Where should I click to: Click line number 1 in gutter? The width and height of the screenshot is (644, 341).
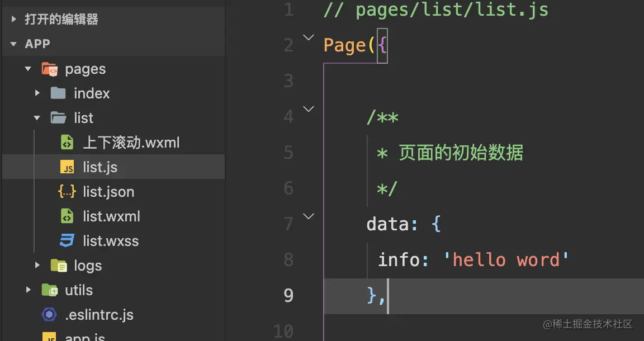(x=288, y=10)
